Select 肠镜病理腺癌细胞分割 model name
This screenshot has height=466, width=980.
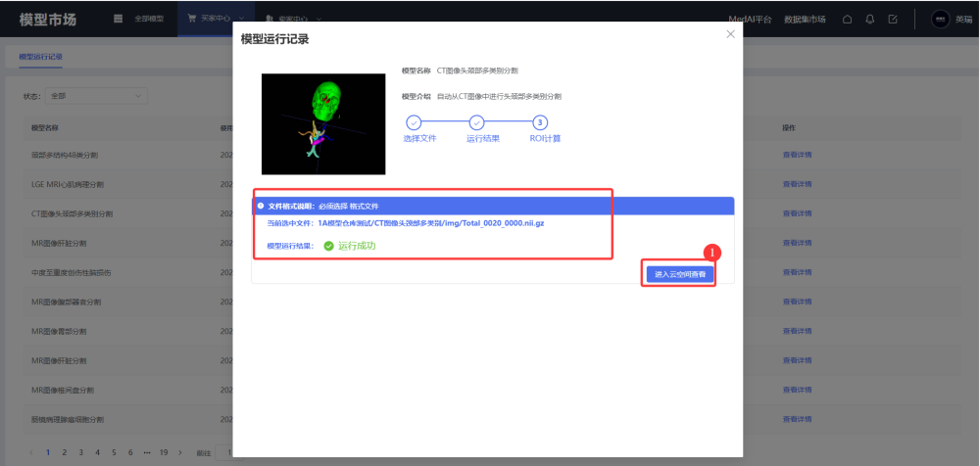point(68,419)
